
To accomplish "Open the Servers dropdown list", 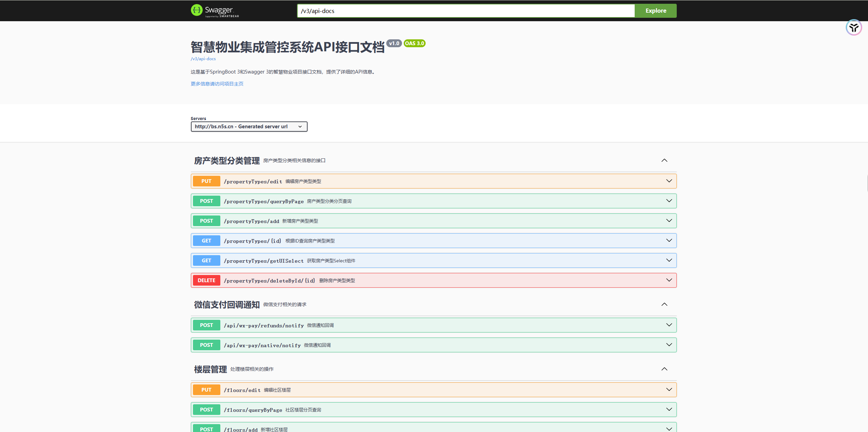I will pyautogui.click(x=249, y=127).
